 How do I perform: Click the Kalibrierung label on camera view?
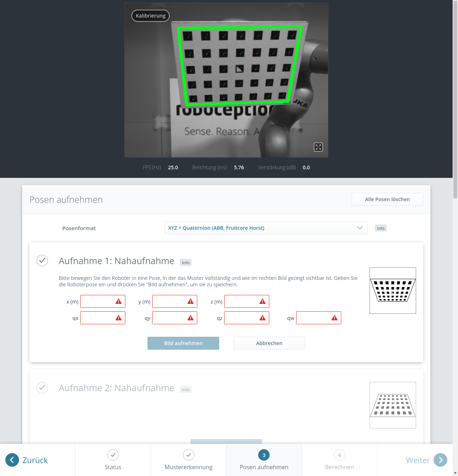(x=150, y=16)
